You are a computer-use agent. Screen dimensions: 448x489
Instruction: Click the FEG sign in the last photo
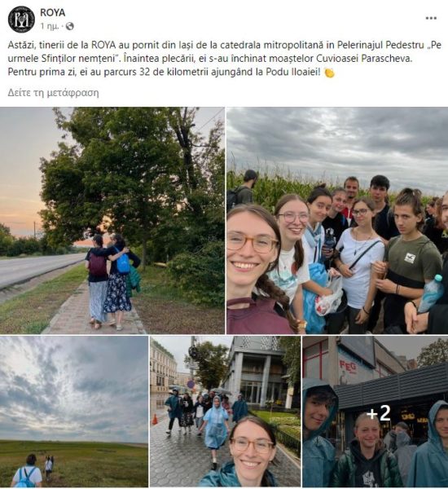347,366
